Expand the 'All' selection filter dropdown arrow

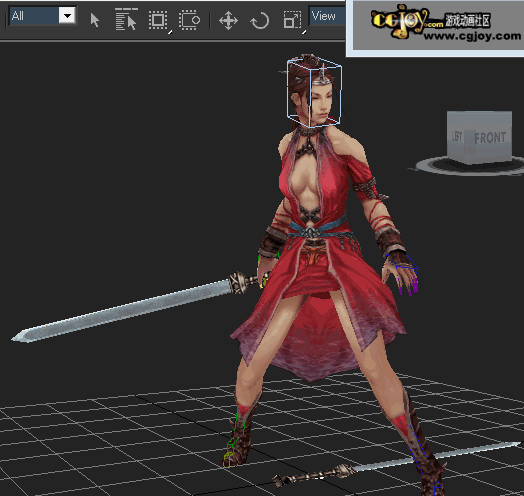[x=67, y=16]
